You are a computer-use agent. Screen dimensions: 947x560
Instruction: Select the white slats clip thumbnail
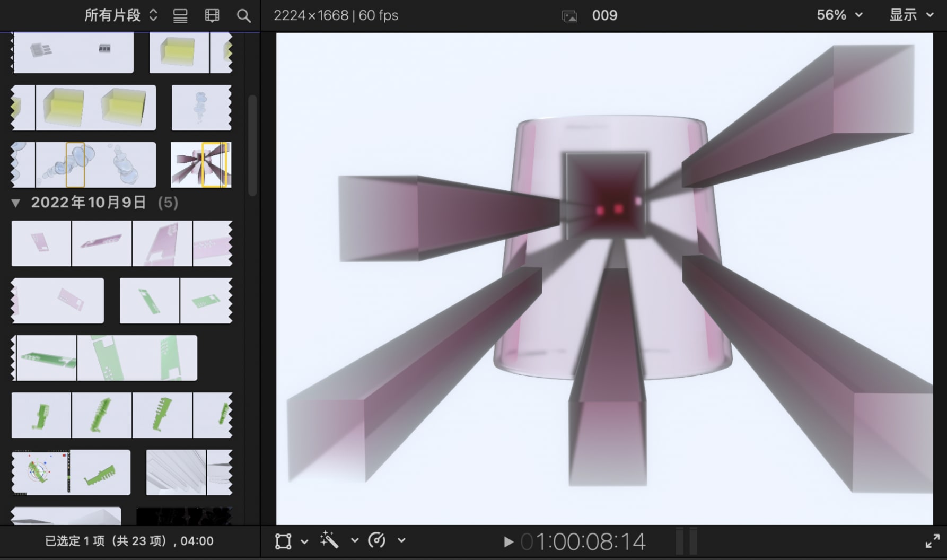(189, 472)
